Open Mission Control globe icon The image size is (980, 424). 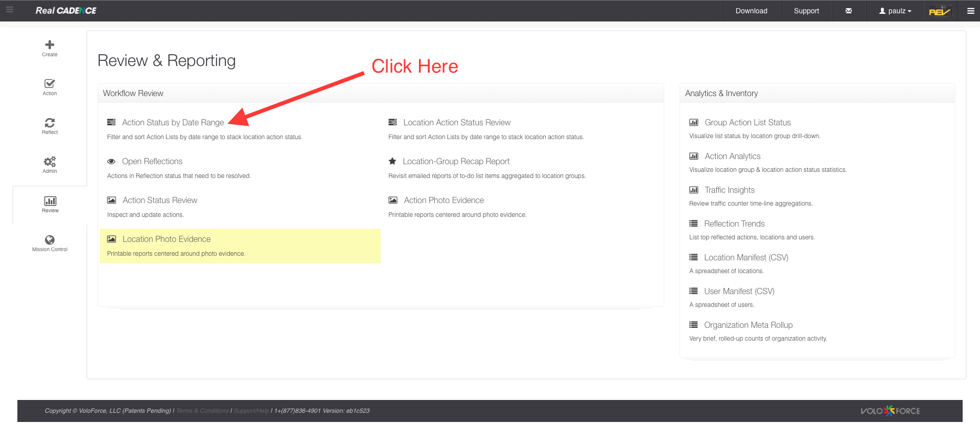pos(50,240)
